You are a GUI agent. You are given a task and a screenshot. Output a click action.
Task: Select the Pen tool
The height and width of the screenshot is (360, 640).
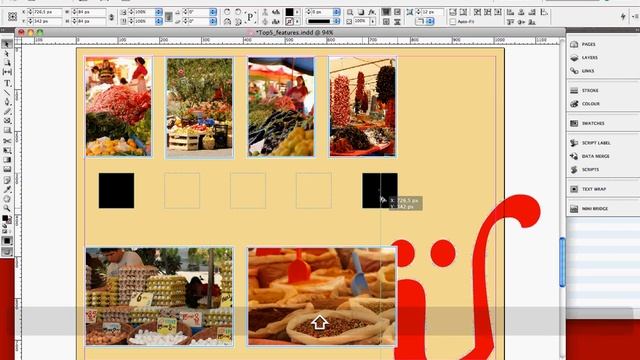pos(7,102)
